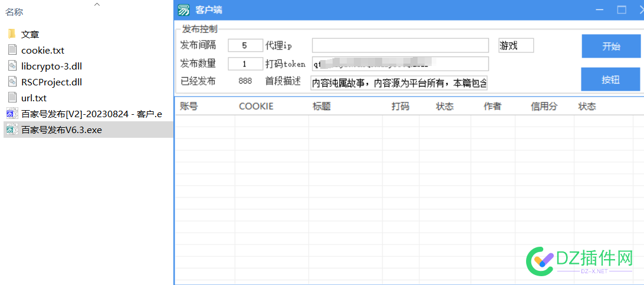
Task: Select the url.txt file icon
Action: (x=12, y=98)
